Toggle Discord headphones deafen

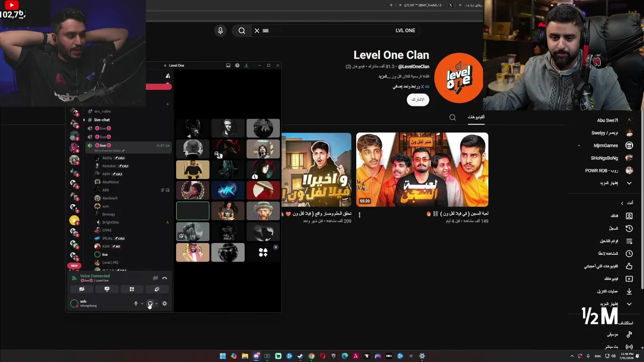point(150,304)
